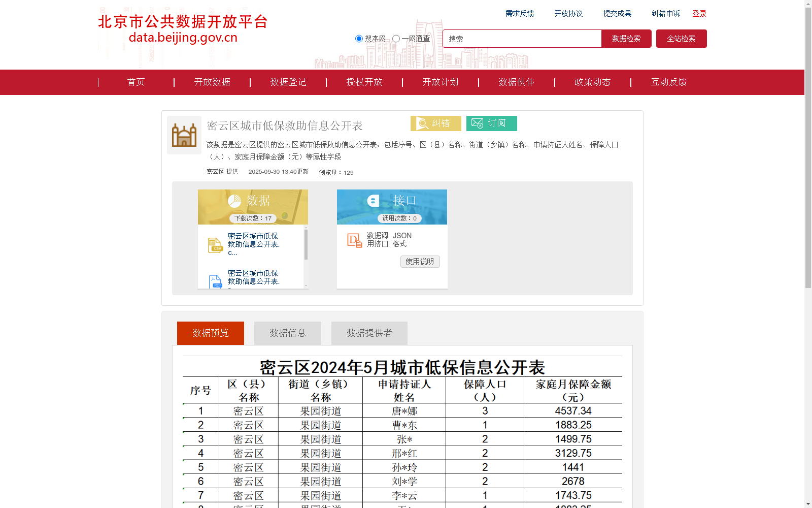812x508 pixels.
Task: Click the 家庭月保障金额 column header
Action: click(573, 391)
